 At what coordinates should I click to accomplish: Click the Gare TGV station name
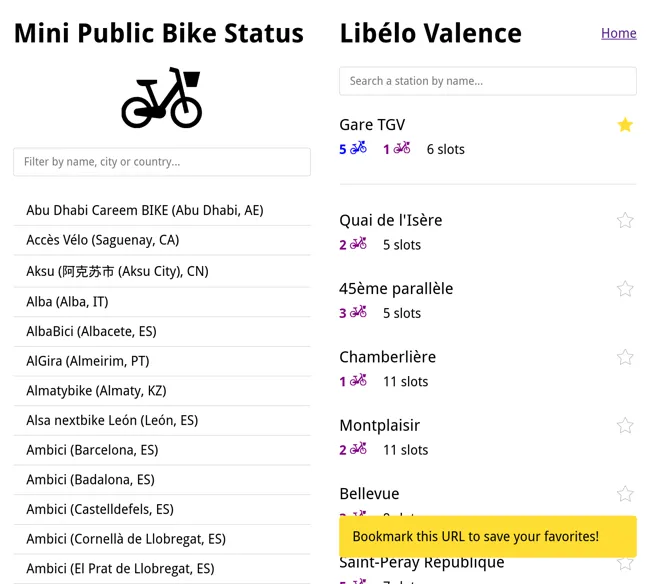pos(372,125)
